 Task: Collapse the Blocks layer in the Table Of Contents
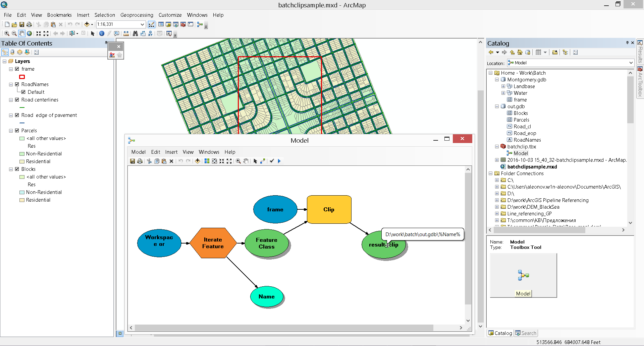(x=11, y=169)
